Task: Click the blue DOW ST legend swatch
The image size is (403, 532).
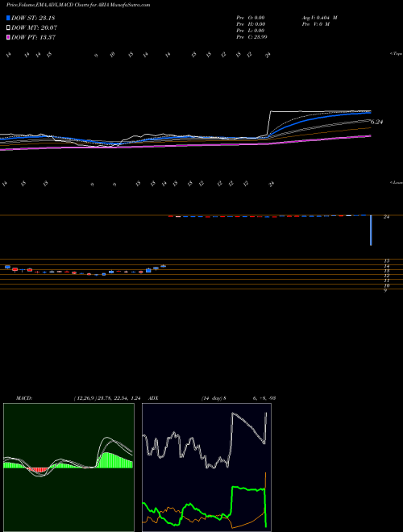Action: coord(8,18)
